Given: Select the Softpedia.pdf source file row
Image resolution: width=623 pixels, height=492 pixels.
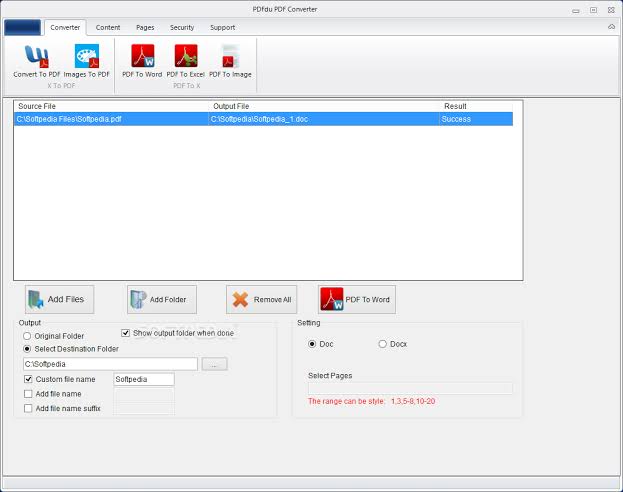Looking at the screenshot, I should tap(263, 119).
